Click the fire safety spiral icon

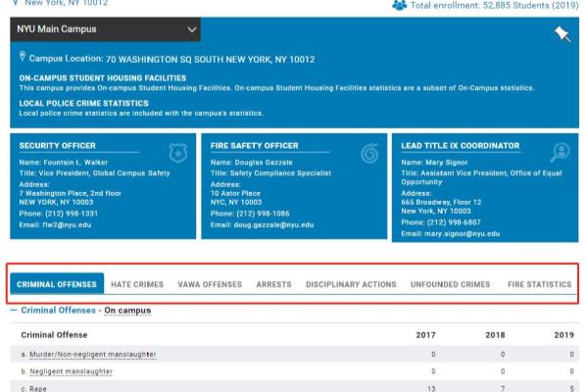click(369, 154)
